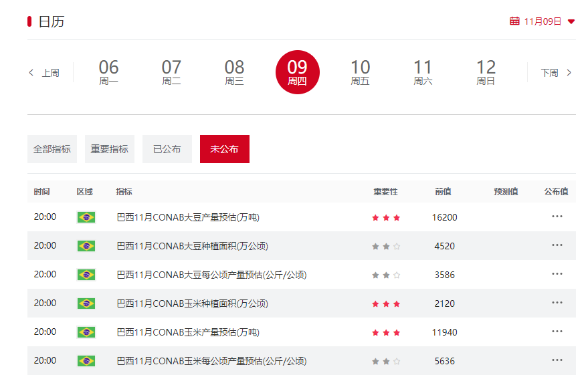588x377 pixels.
Task: Go to 上周 previous week
Action: [x=50, y=73]
